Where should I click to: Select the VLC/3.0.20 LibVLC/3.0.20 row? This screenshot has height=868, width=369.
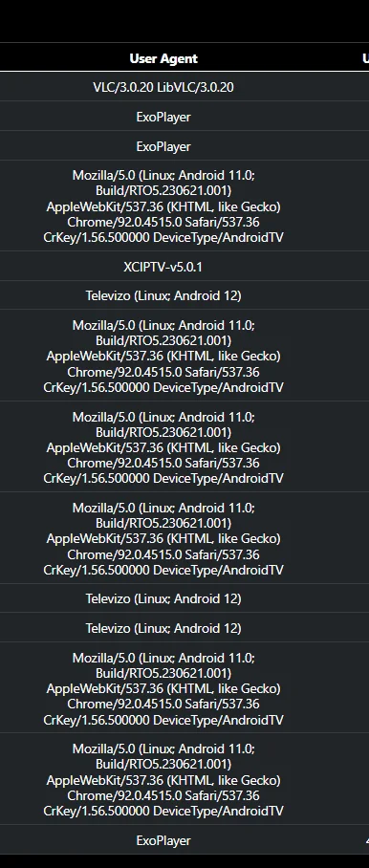tap(163, 87)
